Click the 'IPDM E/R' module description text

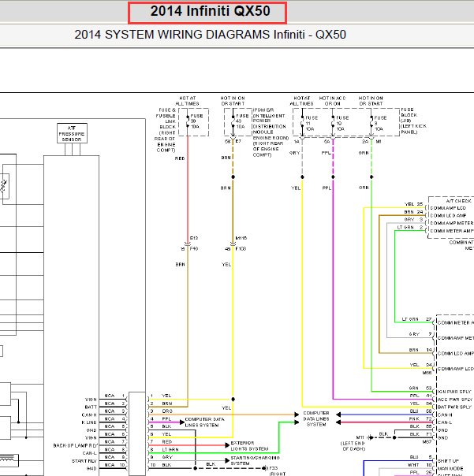(x=271, y=132)
